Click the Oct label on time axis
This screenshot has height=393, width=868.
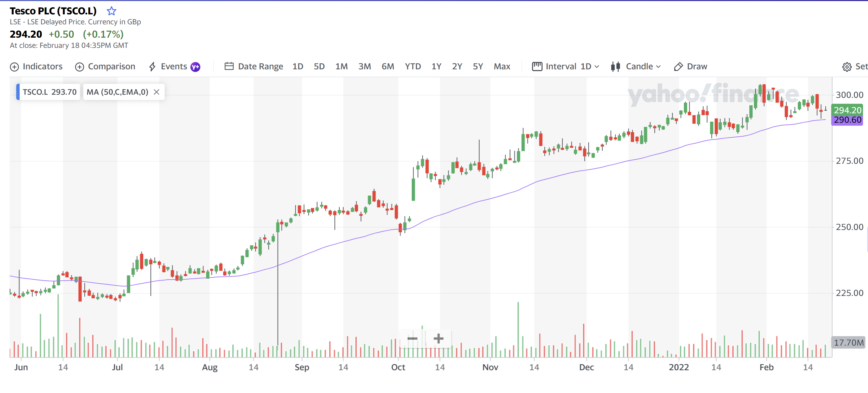pyautogui.click(x=398, y=367)
